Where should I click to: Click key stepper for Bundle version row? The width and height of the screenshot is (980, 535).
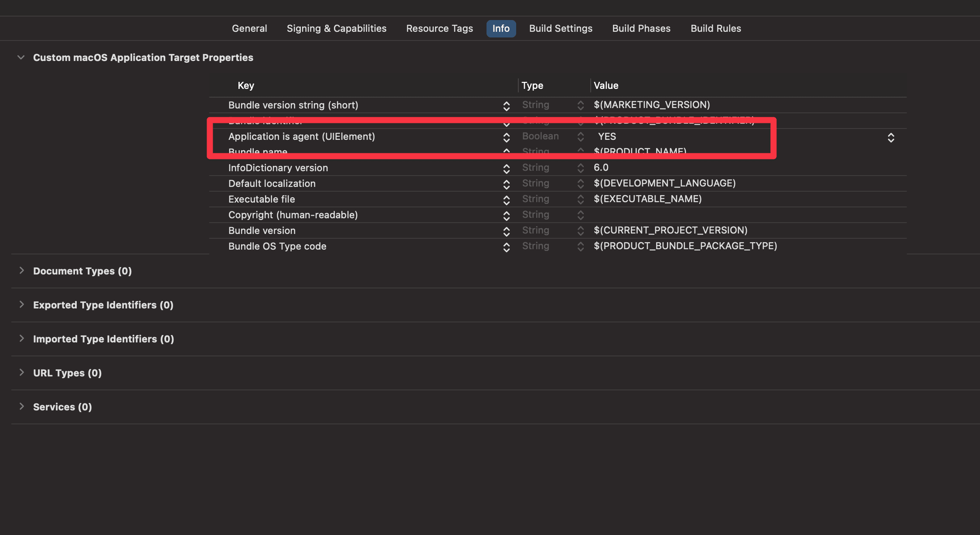[506, 231]
